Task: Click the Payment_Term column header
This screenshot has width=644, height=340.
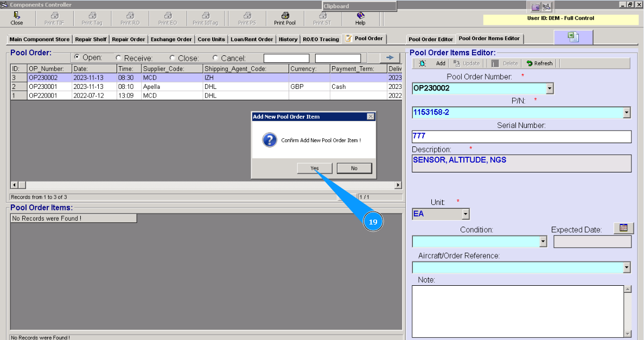Action: [x=358, y=68]
